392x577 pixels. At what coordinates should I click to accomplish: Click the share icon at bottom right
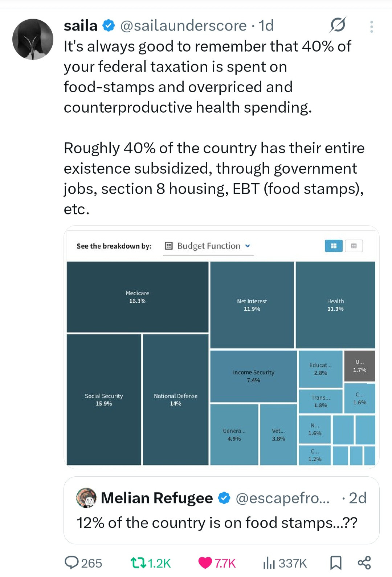pyautogui.click(x=364, y=563)
